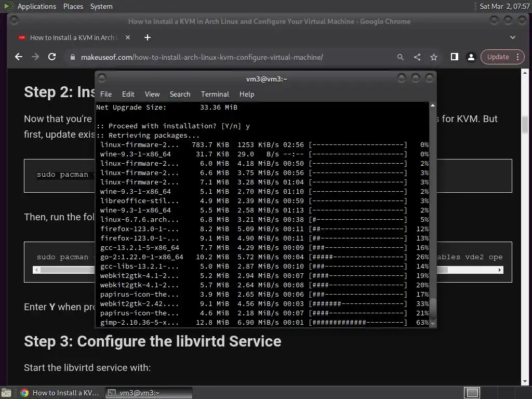Click workspace switcher in bottom panel

point(472,393)
